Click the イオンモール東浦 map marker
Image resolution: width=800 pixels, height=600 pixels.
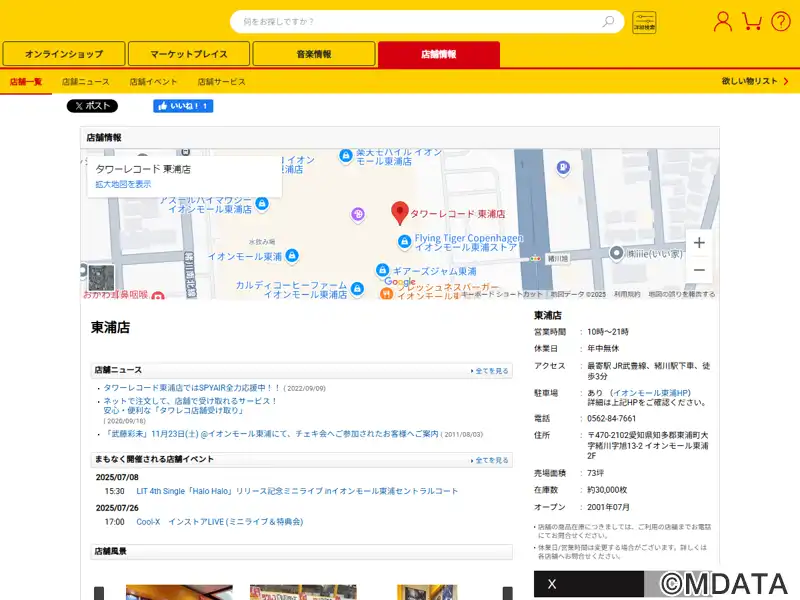click(292, 255)
